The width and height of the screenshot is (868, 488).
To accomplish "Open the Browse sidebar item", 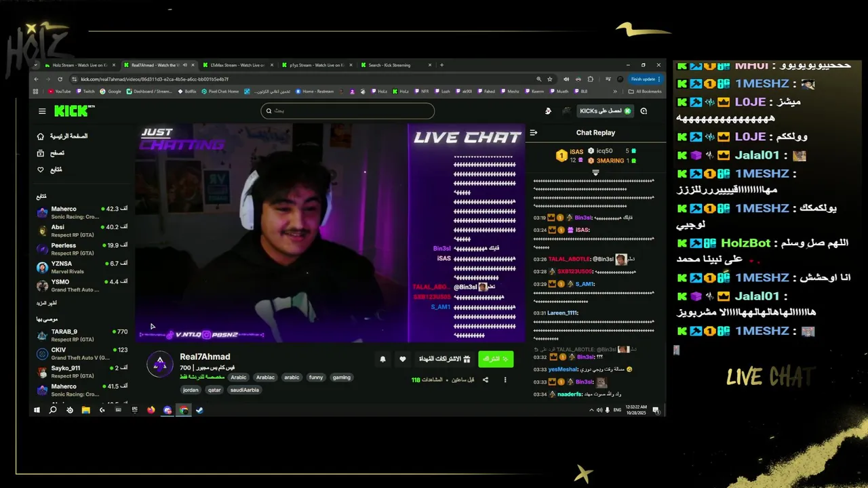I will point(52,153).
